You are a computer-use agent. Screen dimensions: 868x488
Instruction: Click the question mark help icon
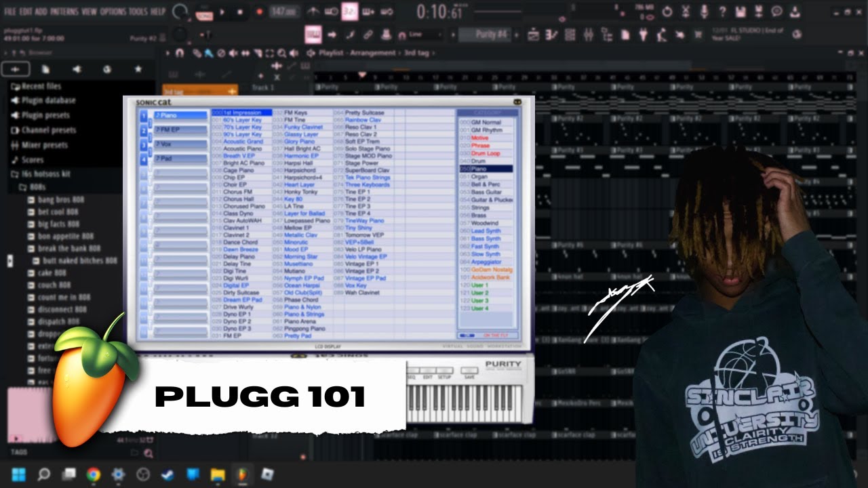tap(722, 12)
